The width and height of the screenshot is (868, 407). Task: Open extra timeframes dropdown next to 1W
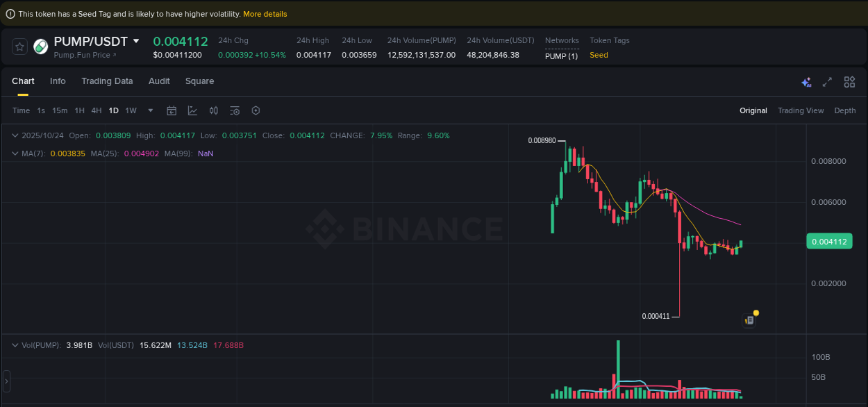(x=150, y=110)
